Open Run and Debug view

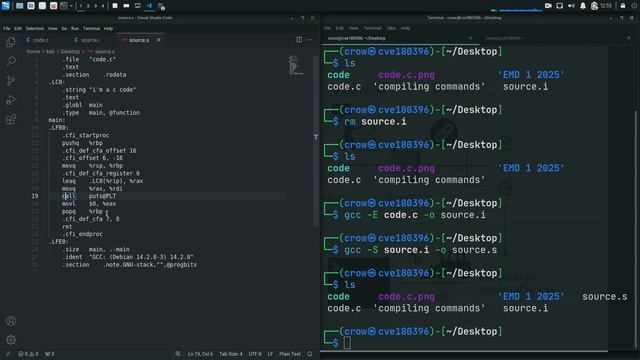pyautogui.click(x=11, y=100)
